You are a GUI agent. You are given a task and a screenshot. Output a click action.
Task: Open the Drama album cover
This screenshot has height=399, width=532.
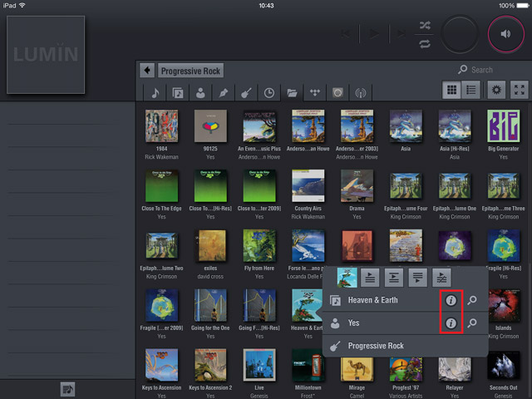357,186
